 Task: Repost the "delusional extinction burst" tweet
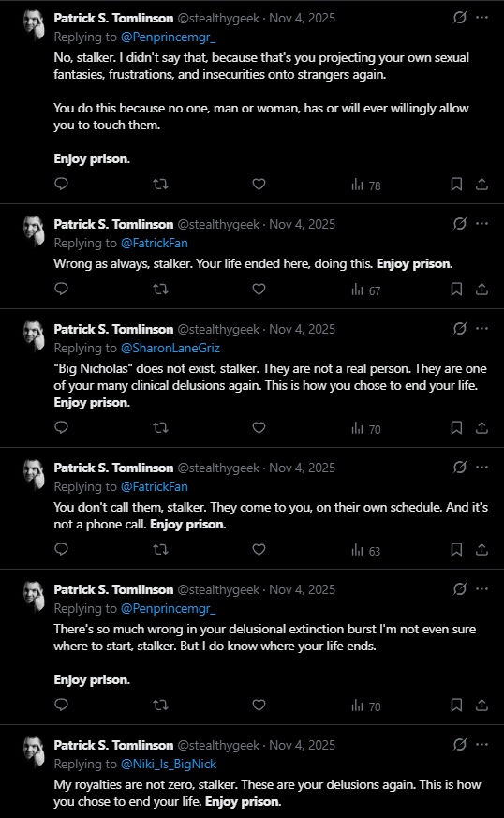tap(160, 706)
